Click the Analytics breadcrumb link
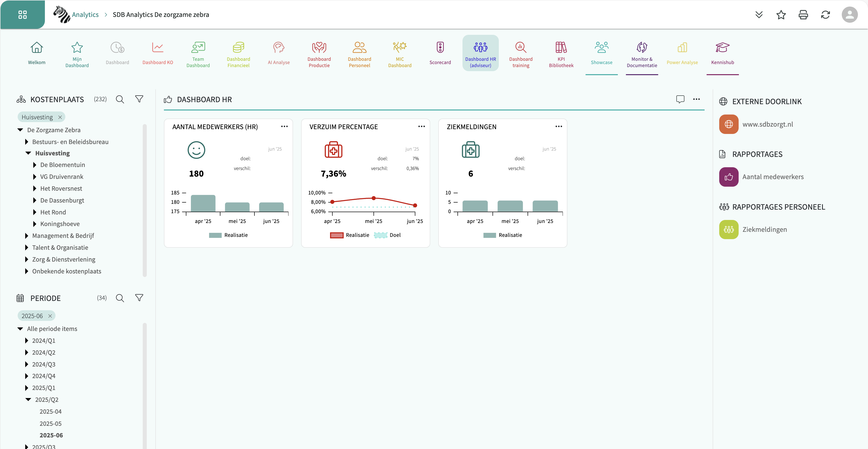 [85, 14]
